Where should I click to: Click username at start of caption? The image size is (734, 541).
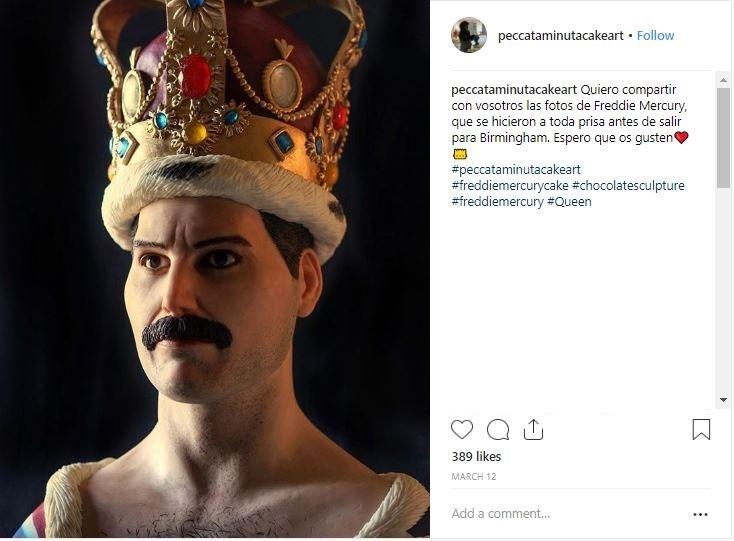(514, 89)
